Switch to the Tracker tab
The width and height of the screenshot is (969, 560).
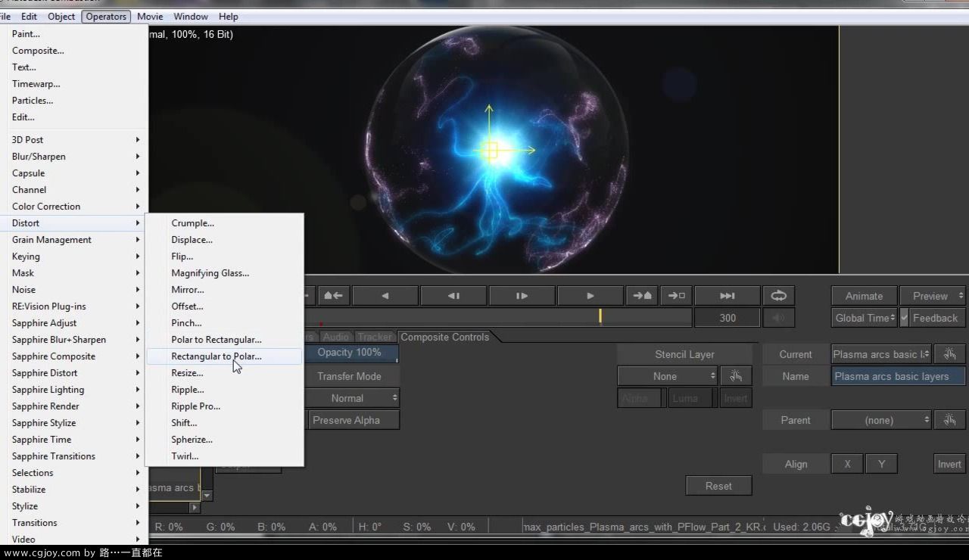[375, 337]
